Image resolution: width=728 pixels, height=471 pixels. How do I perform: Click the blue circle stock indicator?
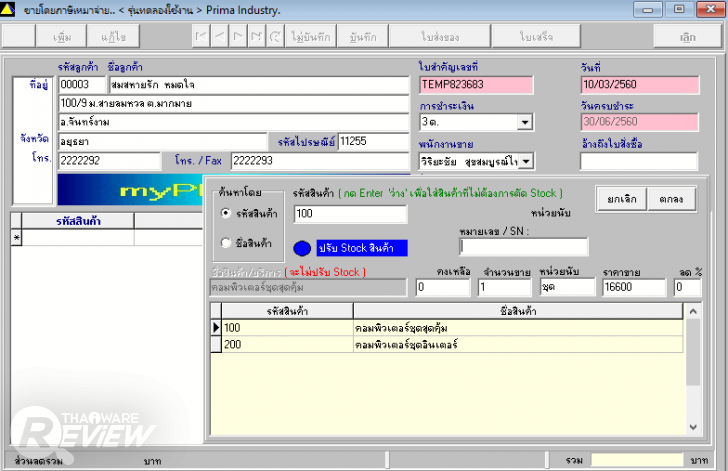click(302, 248)
